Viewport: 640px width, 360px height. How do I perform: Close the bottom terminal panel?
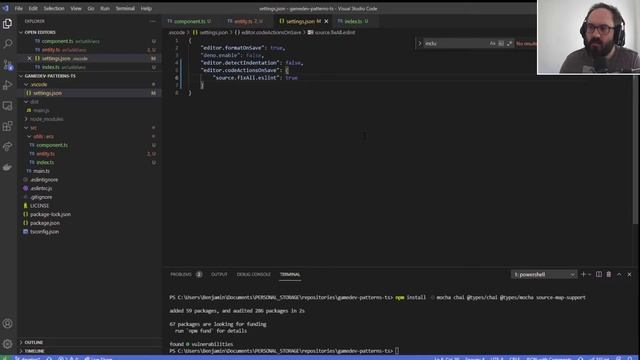pos(629,274)
